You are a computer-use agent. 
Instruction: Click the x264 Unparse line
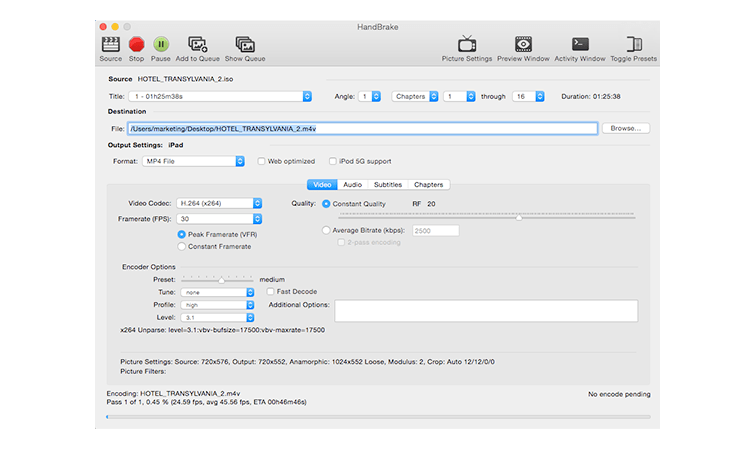[x=222, y=330]
